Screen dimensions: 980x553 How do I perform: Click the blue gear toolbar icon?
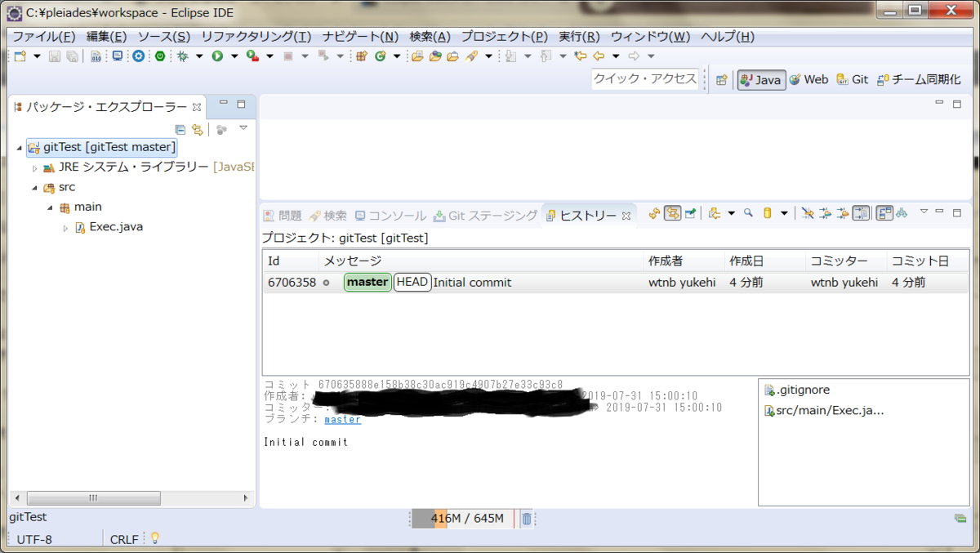point(139,56)
